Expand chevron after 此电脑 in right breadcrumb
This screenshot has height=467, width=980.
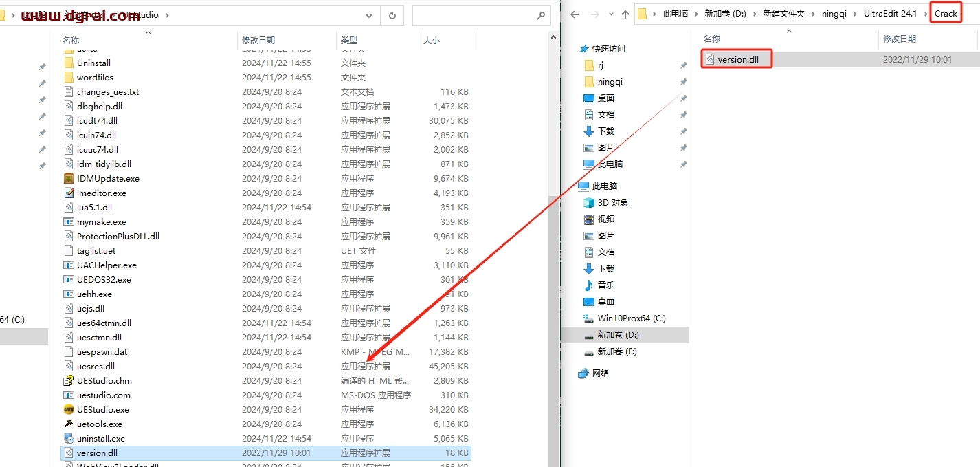coord(697,14)
